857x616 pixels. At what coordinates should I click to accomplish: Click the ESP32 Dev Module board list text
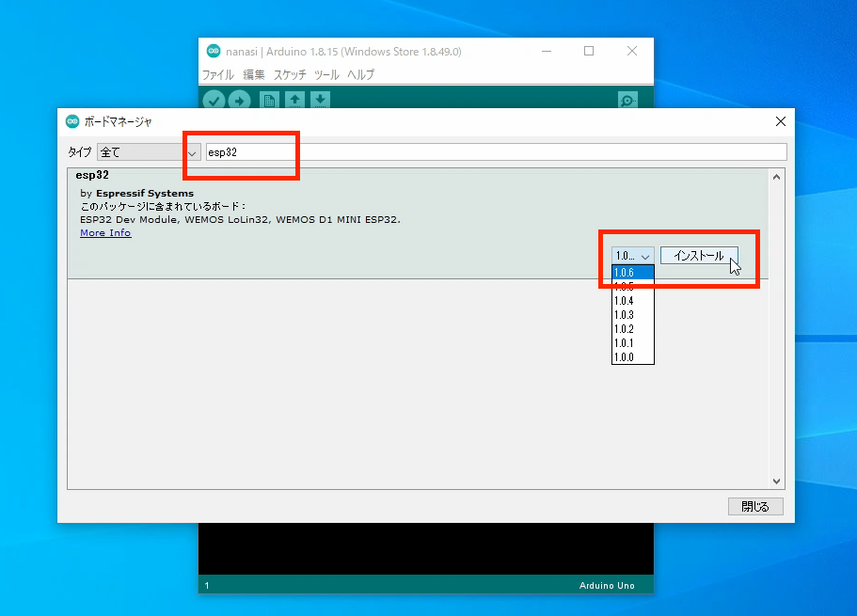coord(240,220)
